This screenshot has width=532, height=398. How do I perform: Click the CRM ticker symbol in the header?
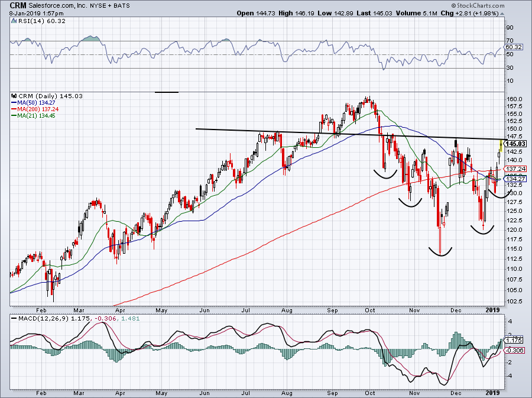pyautogui.click(x=18, y=5)
